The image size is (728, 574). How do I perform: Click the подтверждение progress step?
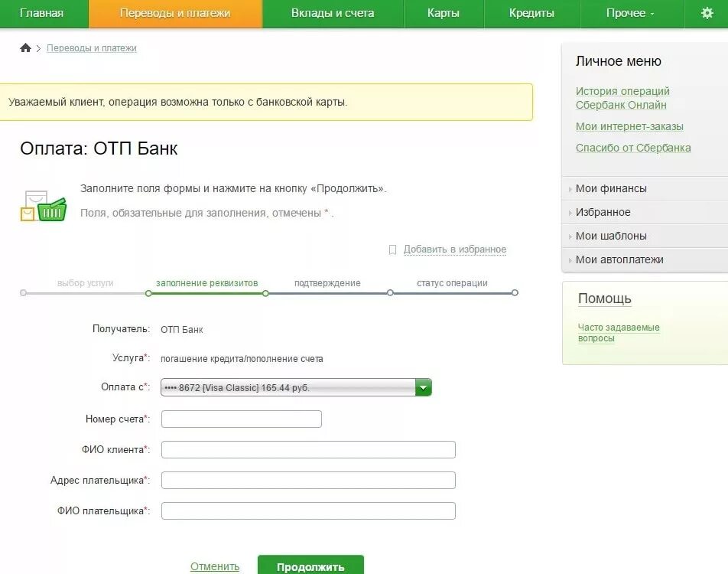point(327,282)
